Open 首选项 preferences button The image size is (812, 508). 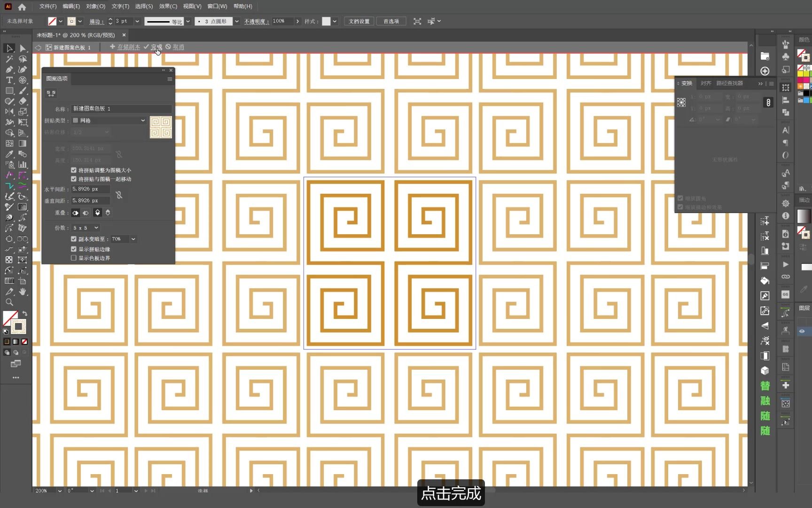pos(391,21)
